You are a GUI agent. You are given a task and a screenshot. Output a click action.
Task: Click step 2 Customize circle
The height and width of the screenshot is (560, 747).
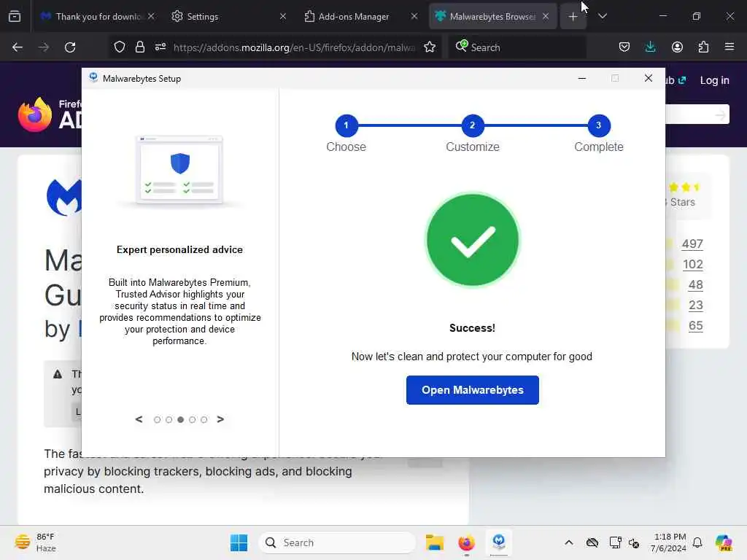[x=472, y=125]
